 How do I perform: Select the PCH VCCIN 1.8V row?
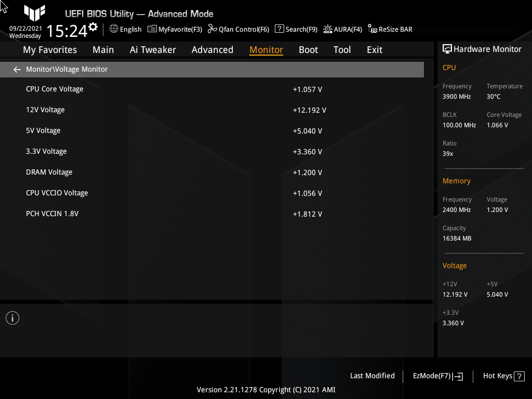(x=212, y=214)
